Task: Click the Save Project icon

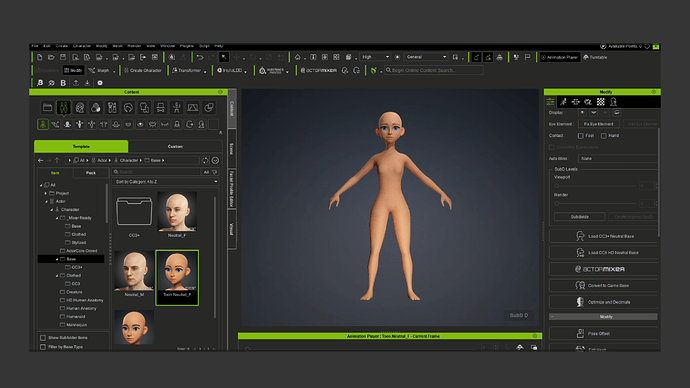Action: 63,57
